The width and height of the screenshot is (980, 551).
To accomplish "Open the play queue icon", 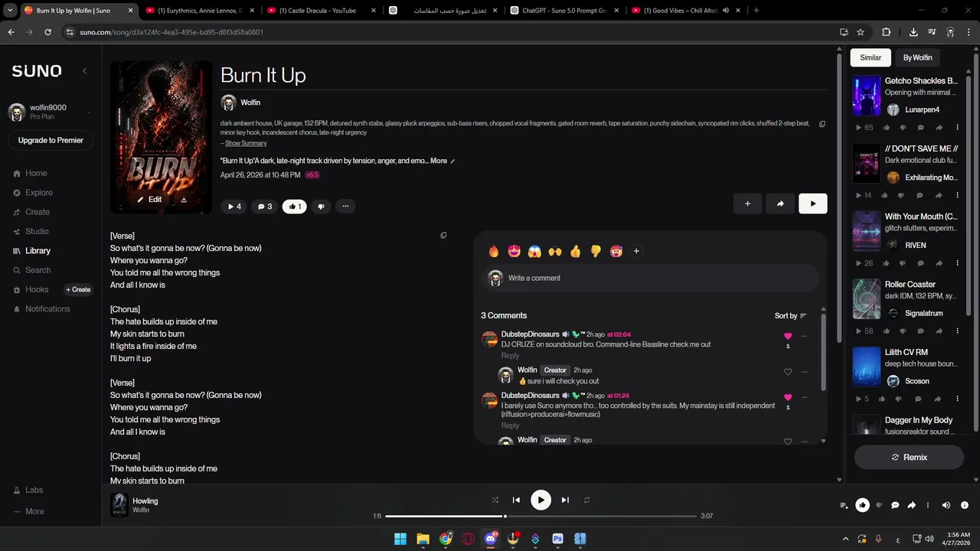I will (844, 505).
